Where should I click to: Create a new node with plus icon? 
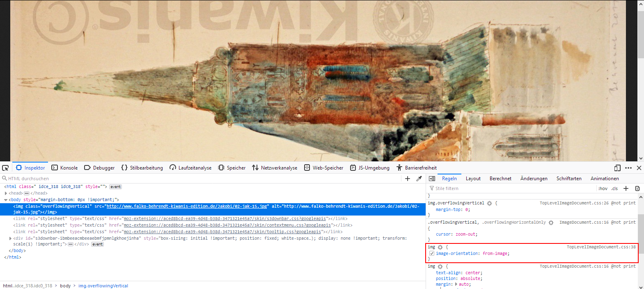(408, 179)
